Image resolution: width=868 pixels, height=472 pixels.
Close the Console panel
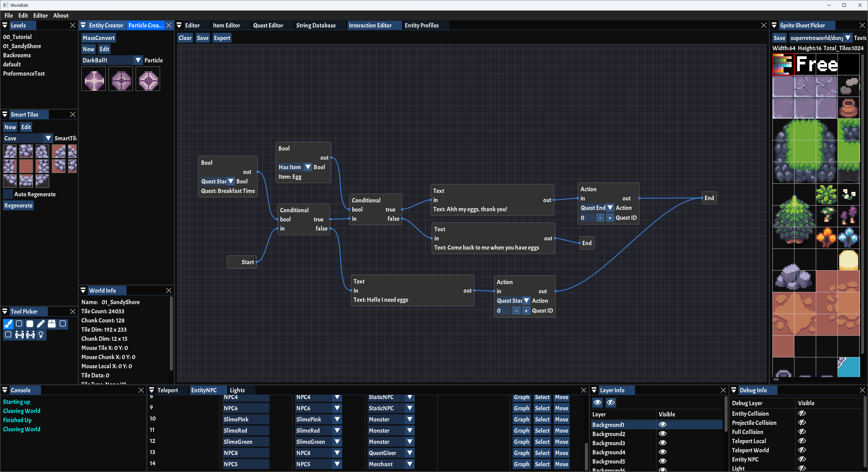click(x=141, y=390)
